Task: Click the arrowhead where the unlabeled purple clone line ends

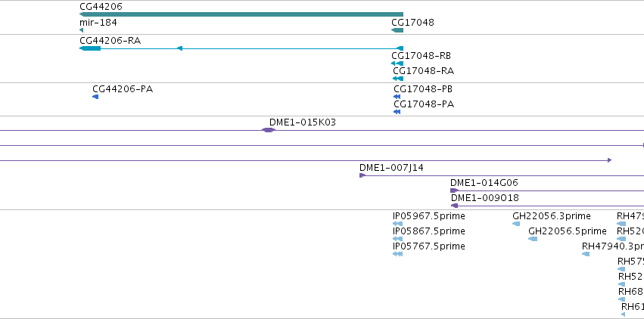Action: coord(609,160)
